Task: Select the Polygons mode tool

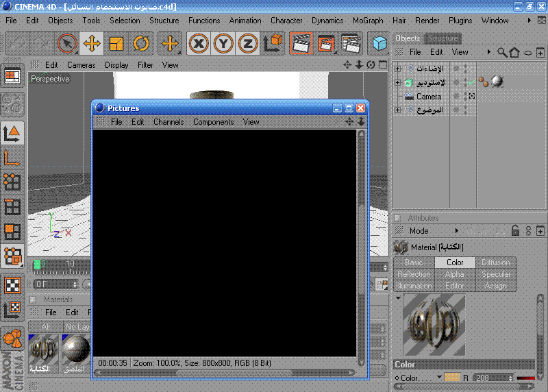Action: (12, 232)
